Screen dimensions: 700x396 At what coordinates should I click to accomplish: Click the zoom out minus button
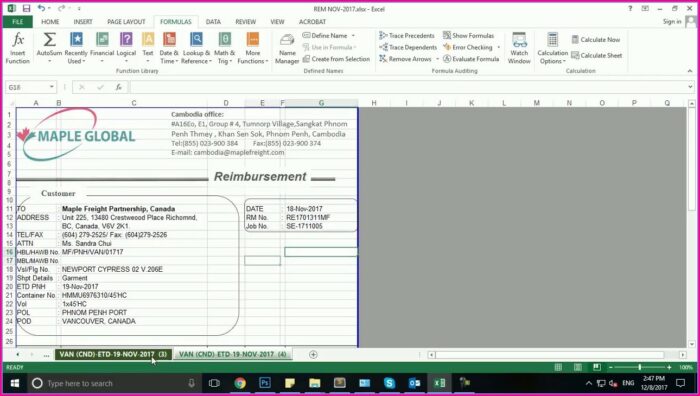coord(611,367)
